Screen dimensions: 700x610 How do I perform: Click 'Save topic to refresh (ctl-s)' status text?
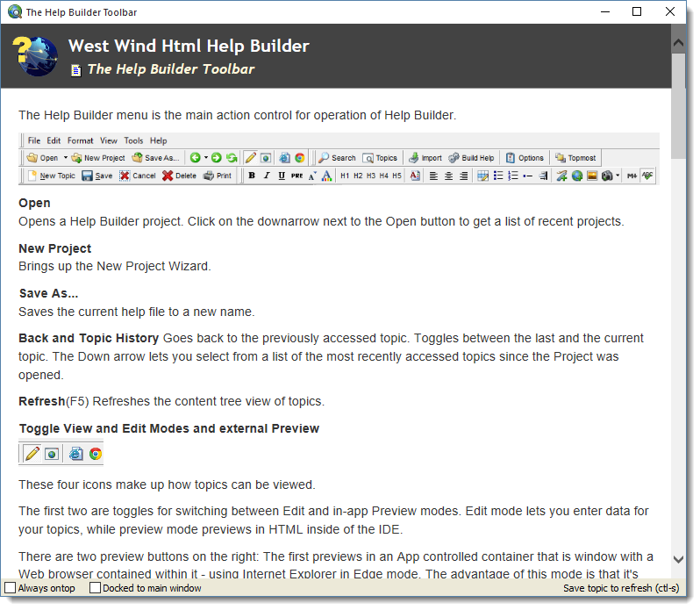click(621, 588)
